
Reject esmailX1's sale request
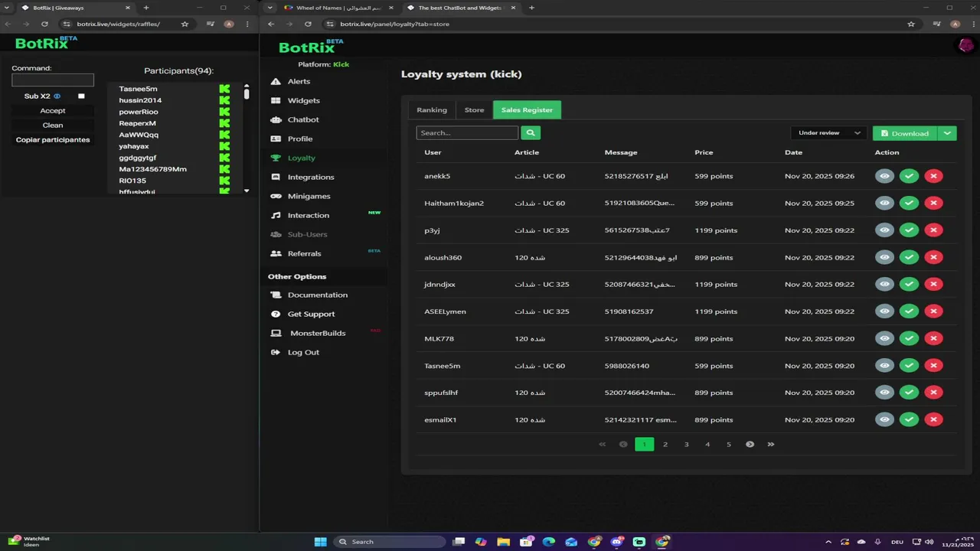[x=933, y=419]
